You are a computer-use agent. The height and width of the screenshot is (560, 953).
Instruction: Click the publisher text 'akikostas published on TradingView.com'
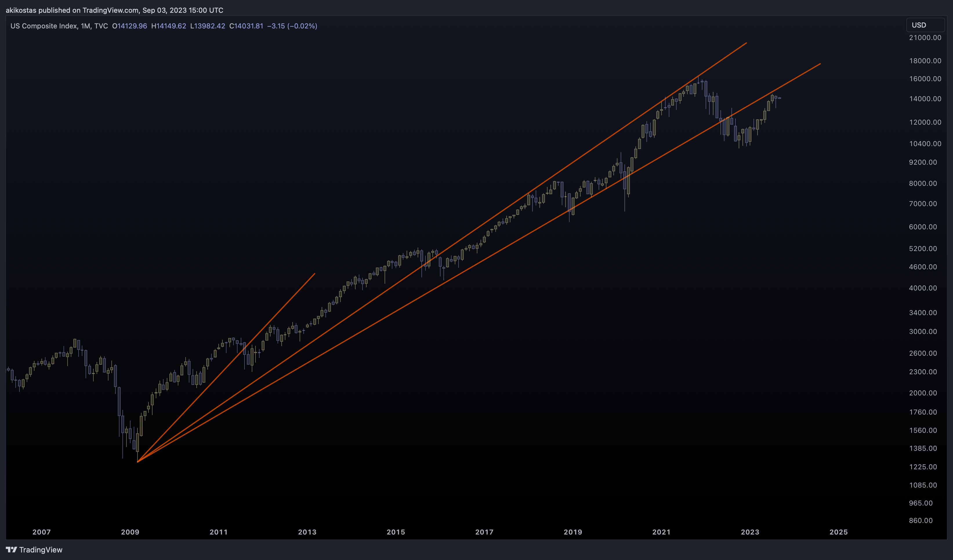tap(72, 10)
